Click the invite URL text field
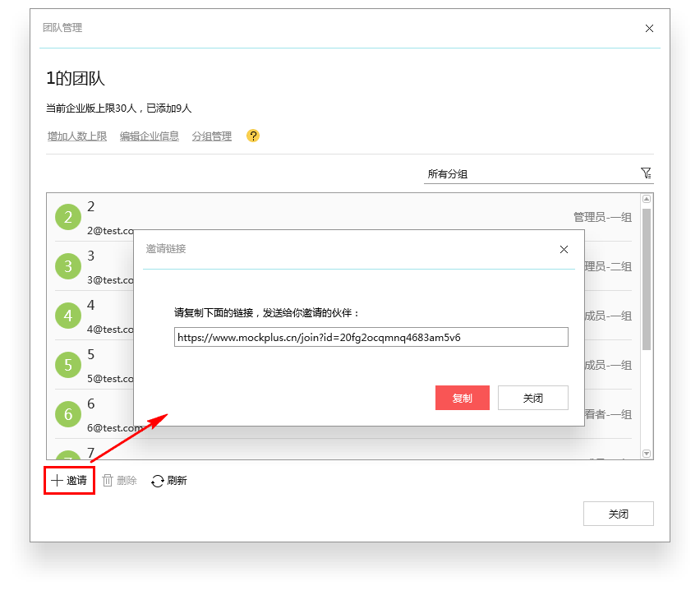This screenshot has height=595, width=700. click(371, 337)
